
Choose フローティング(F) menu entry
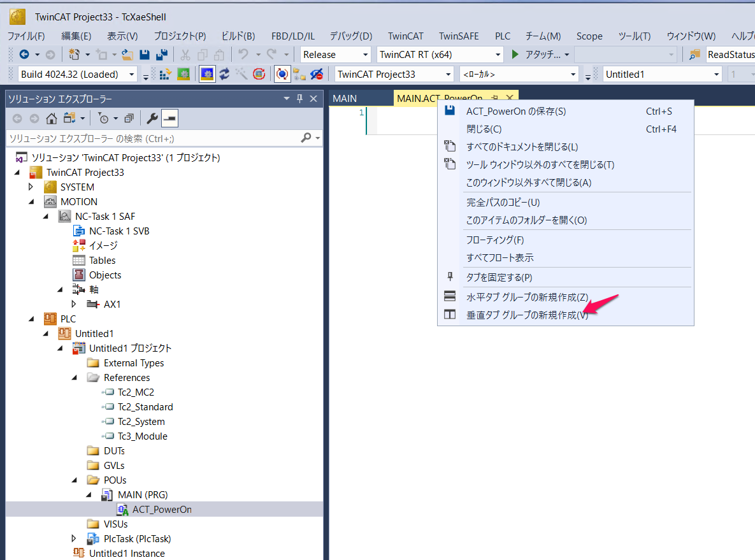click(565, 240)
